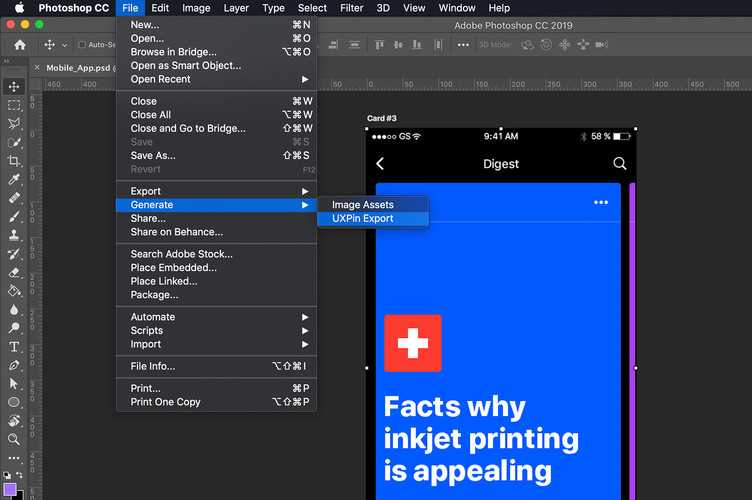Choose UXPin Export from Generate submenu
752x500 pixels.
pyautogui.click(x=373, y=219)
